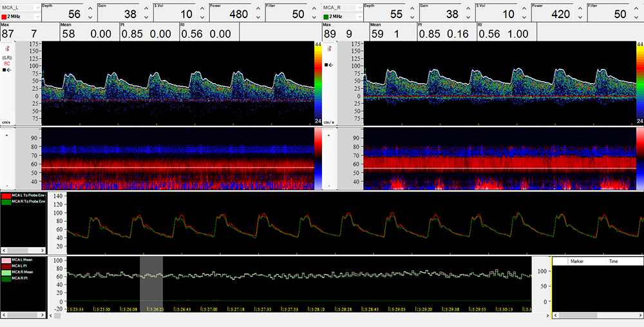Toggle the MCA R Mean trend legend
This screenshot has width=644, height=327.
point(23,272)
